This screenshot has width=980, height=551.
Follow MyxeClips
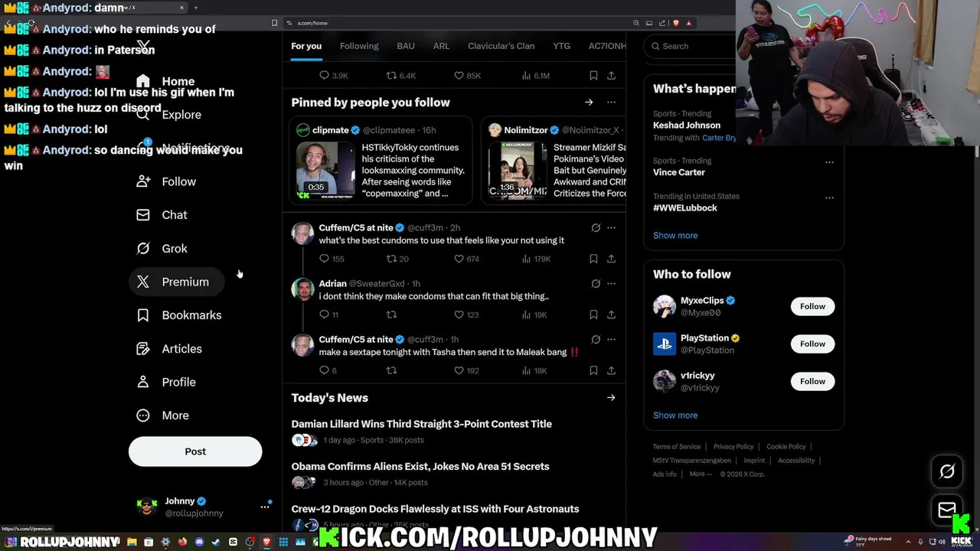point(812,307)
